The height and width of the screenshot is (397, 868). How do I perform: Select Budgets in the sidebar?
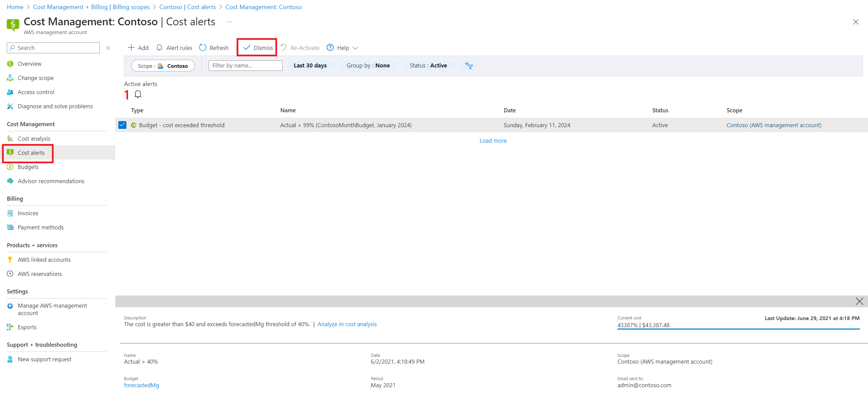(28, 167)
